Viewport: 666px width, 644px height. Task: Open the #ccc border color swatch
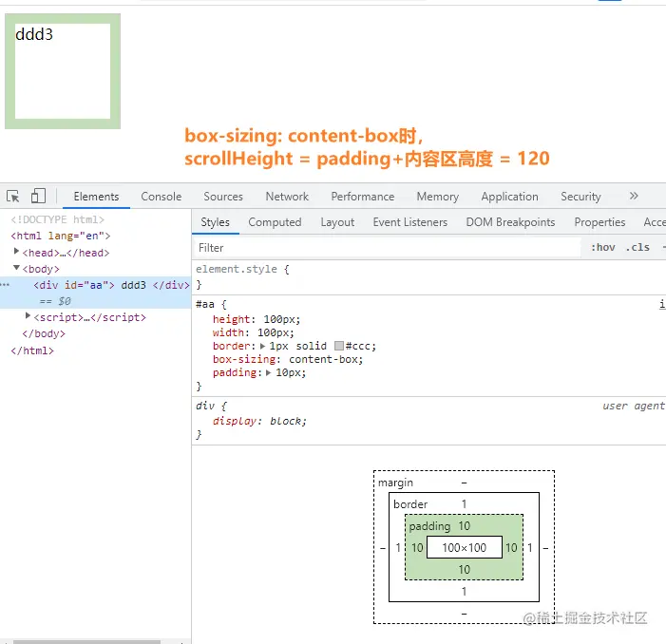click(339, 346)
